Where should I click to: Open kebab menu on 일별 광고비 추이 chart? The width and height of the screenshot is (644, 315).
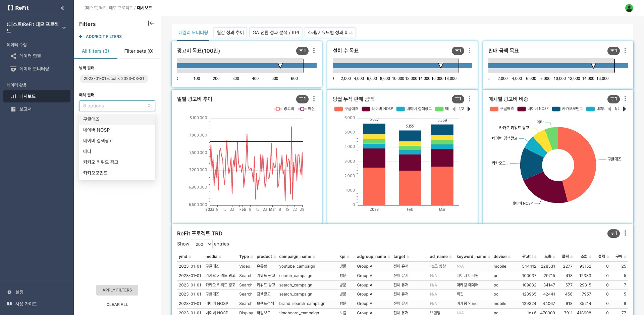pos(314,99)
